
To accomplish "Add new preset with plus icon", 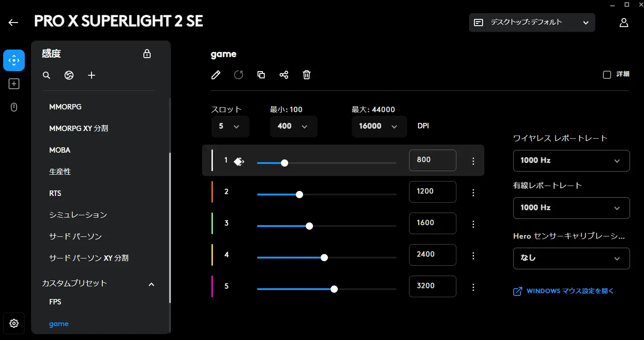I will coord(92,75).
